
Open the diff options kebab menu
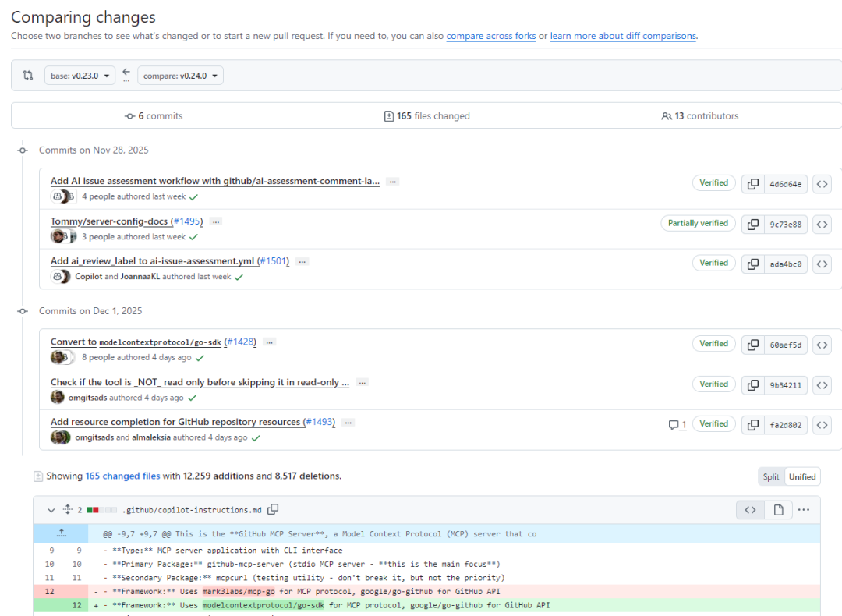[804, 509]
